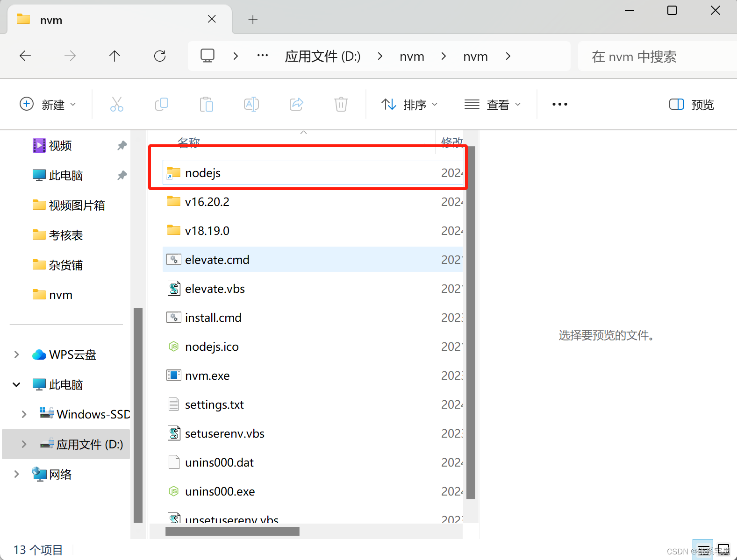The width and height of the screenshot is (737, 560).
Task: Expand the Windows-SSD drive node
Action: [x=24, y=414]
